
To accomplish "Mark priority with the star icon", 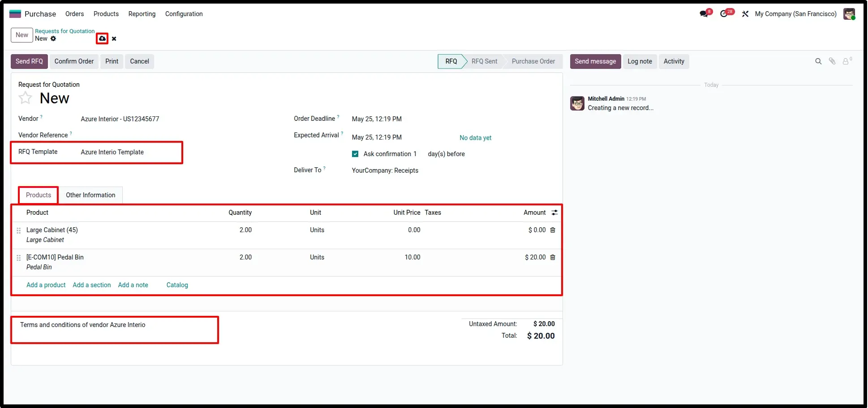I will (26, 98).
